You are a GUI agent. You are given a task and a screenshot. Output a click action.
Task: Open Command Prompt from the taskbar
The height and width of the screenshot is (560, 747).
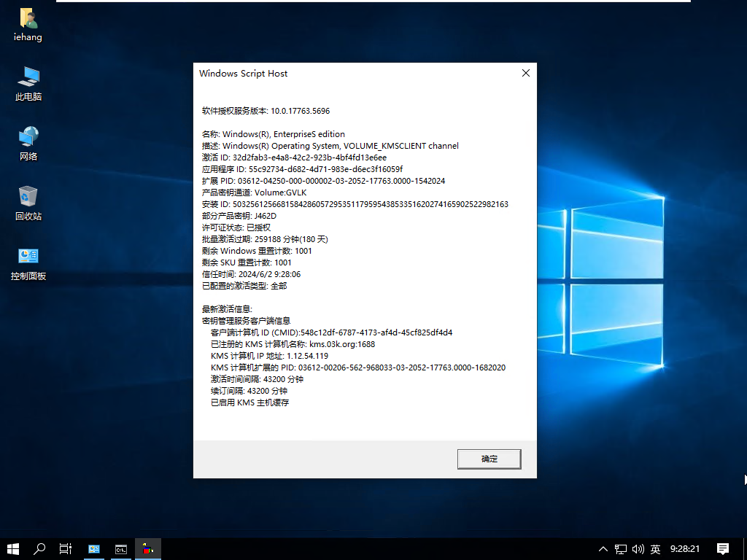(120, 548)
